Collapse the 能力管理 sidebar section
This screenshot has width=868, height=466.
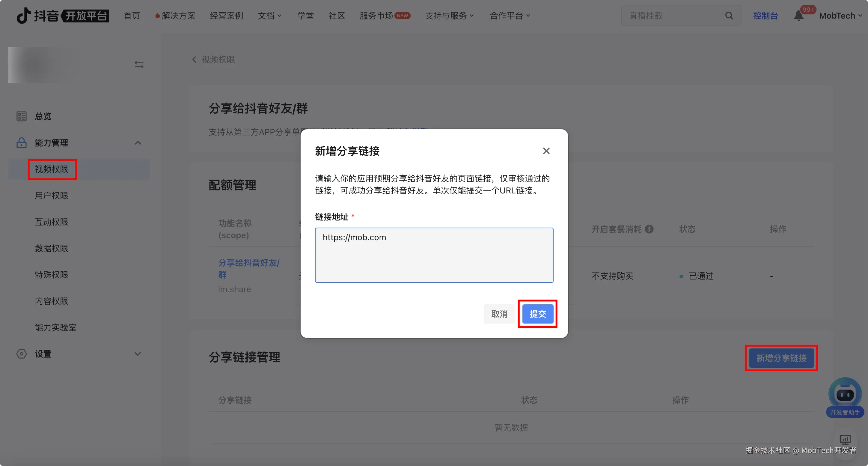tap(138, 143)
